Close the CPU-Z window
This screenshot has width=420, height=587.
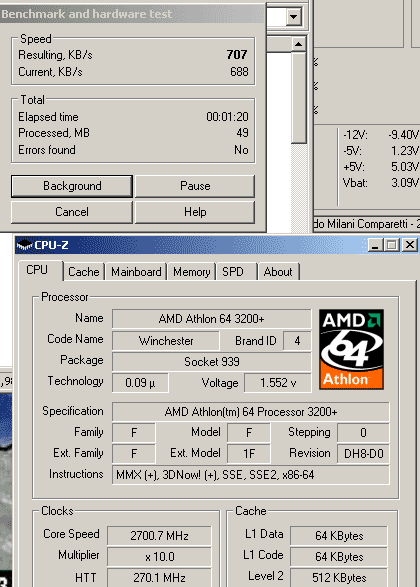(x=410, y=245)
